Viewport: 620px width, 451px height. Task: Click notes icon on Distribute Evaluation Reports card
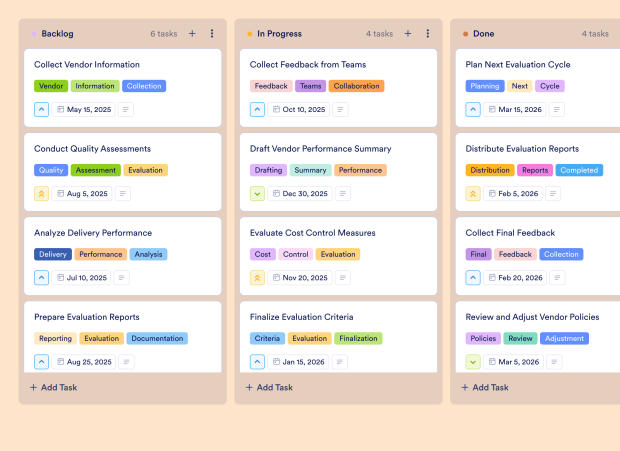point(556,194)
